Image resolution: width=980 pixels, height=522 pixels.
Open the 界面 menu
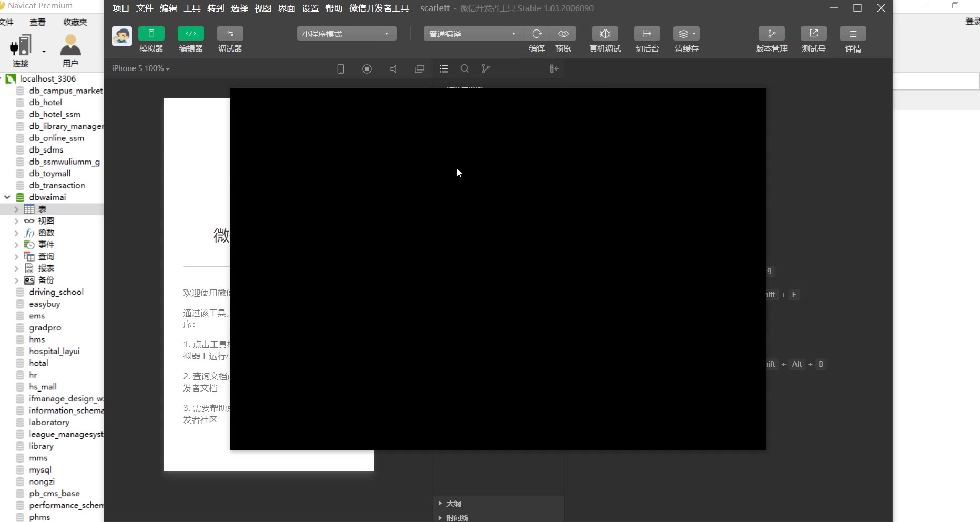click(x=287, y=8)
